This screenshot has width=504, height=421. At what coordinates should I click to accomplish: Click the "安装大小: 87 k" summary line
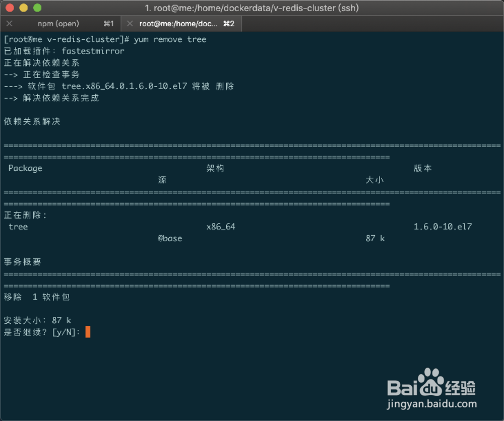coord(37,320)
